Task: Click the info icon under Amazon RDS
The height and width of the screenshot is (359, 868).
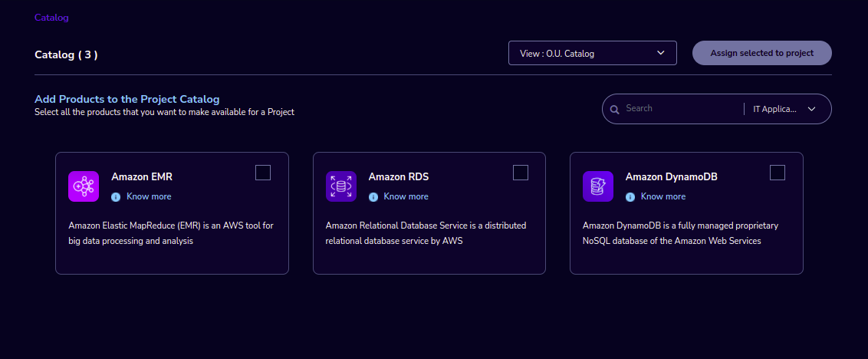Action: point(373,196)
